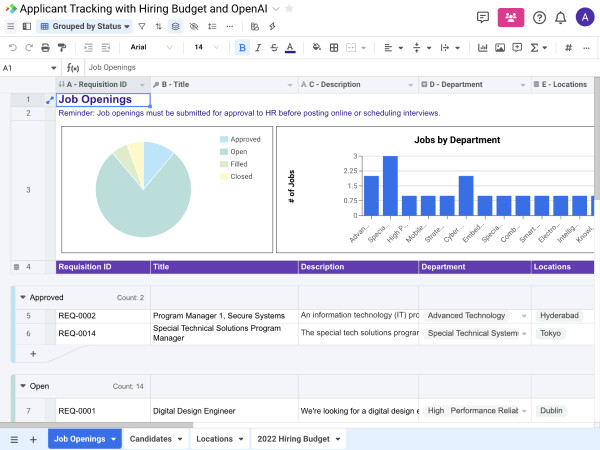The image size is (600, 450).
Task: Open the workbook title chevron menu
Action: pyautogui.click(x=276, y=8)
